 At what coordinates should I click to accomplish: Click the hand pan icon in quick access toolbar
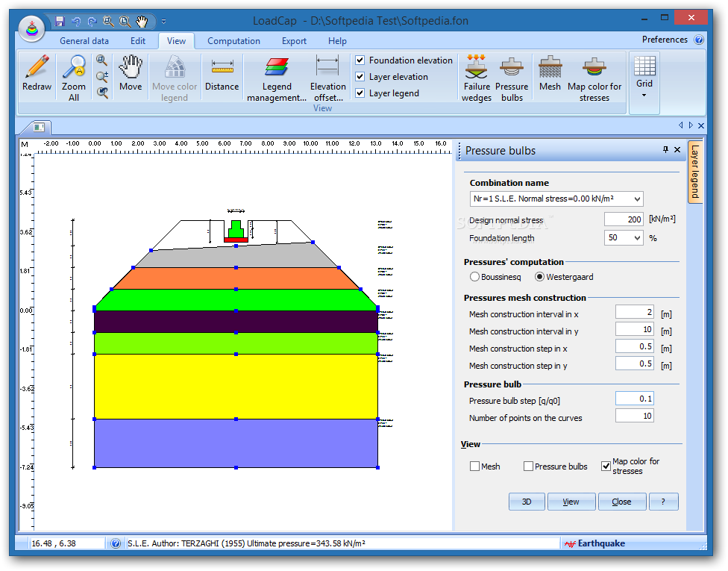[142, 21]
